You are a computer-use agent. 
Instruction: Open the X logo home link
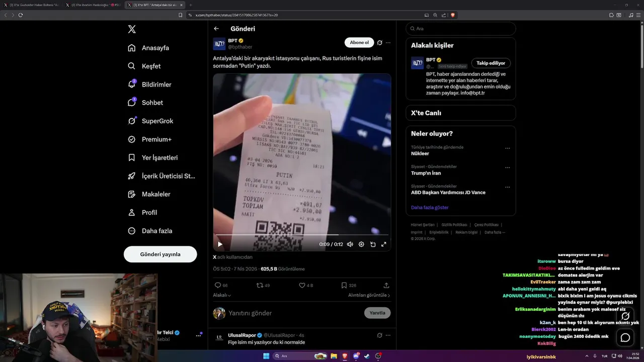point(132,29)
